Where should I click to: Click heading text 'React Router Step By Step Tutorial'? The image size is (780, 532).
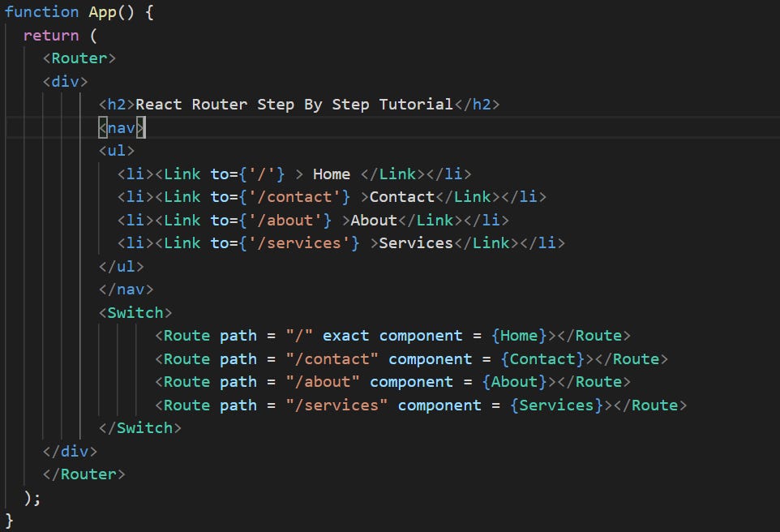[294, 105]
